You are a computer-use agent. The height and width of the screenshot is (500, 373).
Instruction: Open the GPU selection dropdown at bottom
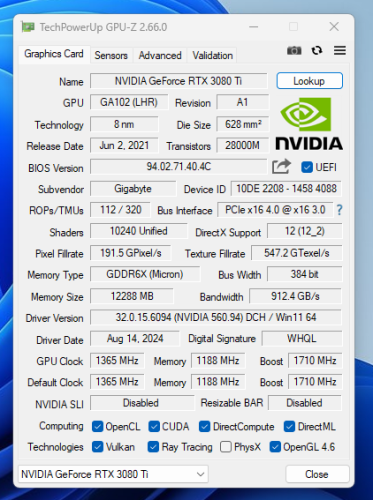click(x=113, y=474)
